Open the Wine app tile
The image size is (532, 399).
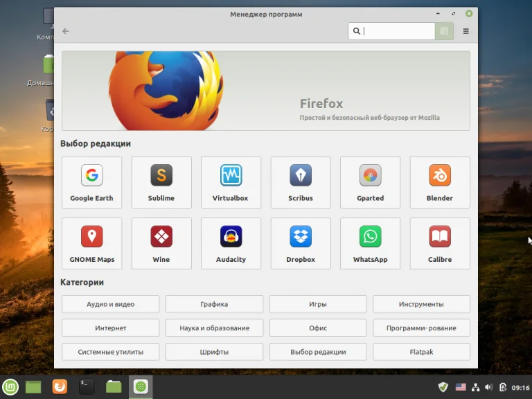(x=161, y=244)
